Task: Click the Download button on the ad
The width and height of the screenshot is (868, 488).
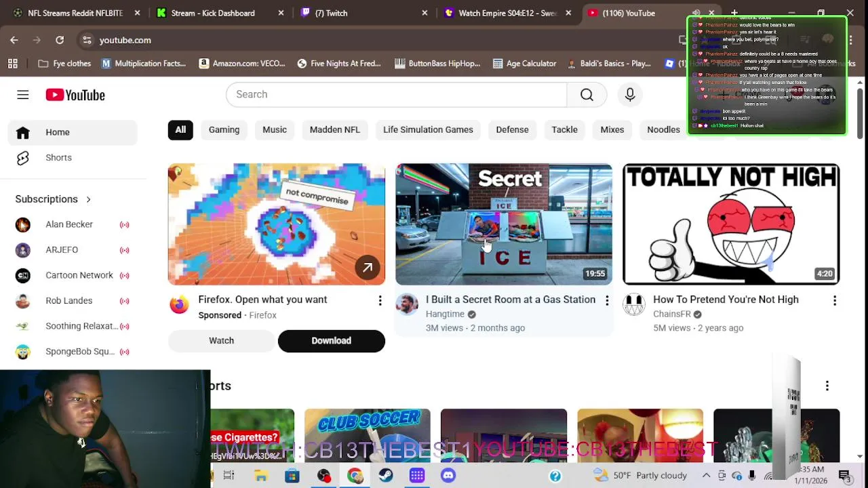Action: tap(331, 341)
